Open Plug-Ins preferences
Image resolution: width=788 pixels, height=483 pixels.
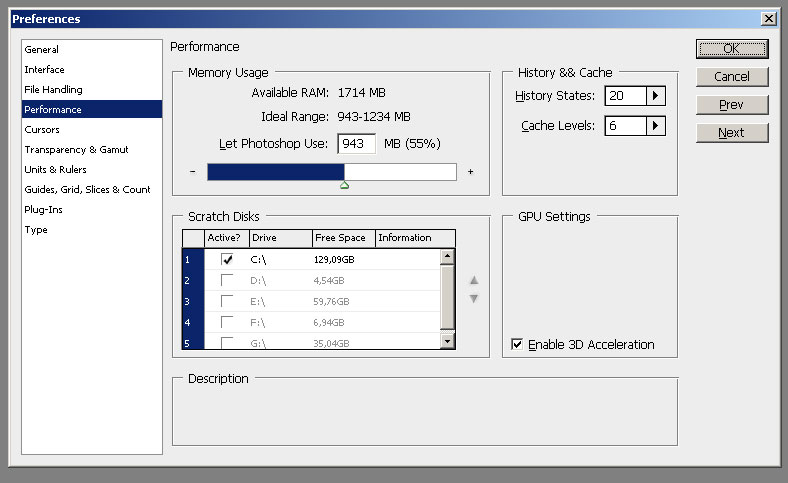(91, 210)
